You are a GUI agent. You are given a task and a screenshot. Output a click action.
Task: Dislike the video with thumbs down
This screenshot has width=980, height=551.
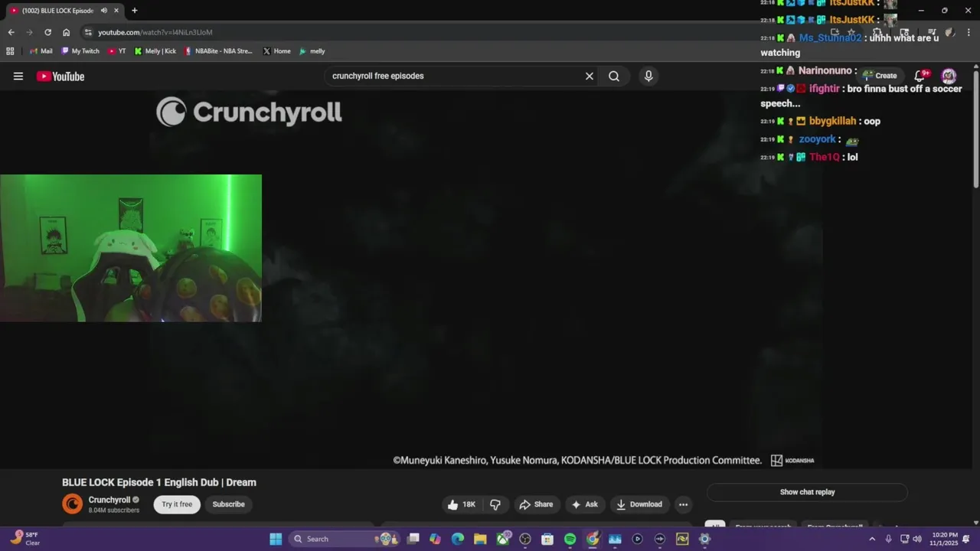[495, 504]
